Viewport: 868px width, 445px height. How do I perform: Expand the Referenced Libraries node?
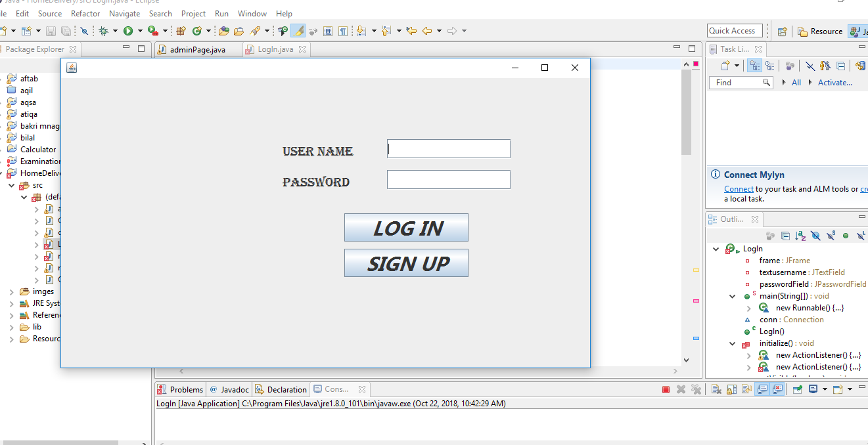click(x=13, y=314)
